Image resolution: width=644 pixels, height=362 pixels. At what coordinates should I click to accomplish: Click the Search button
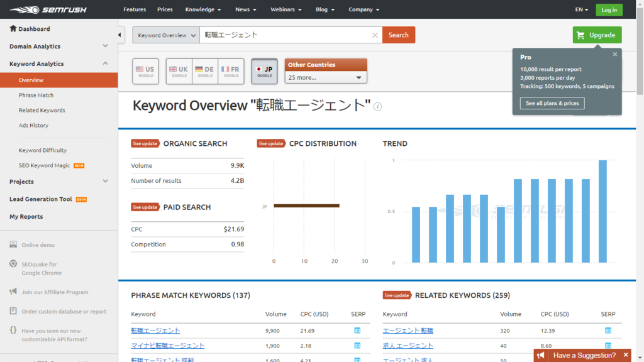[398, 35]
